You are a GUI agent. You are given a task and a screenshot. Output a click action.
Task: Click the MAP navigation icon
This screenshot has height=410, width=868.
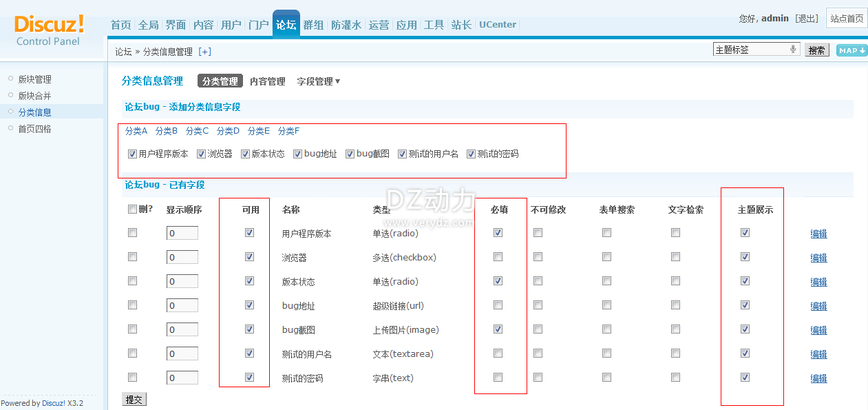[851, 50]
